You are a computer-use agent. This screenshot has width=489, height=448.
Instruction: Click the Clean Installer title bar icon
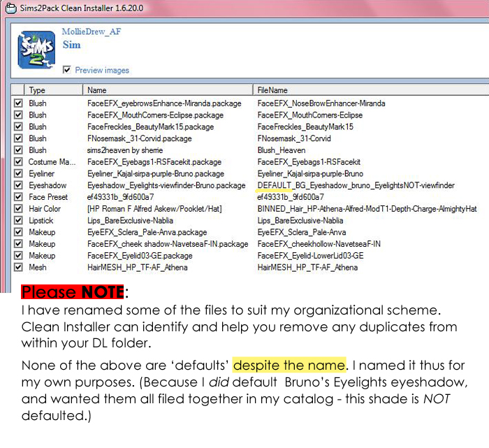[x=11, y=8]
